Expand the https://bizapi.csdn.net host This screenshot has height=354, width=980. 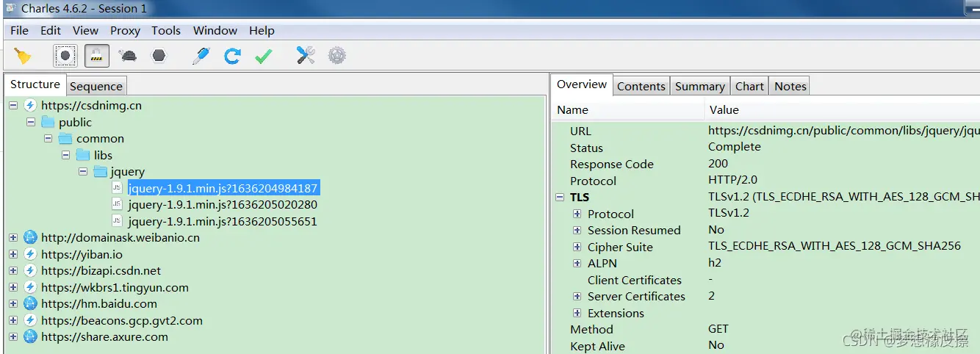tap(13, 270)
